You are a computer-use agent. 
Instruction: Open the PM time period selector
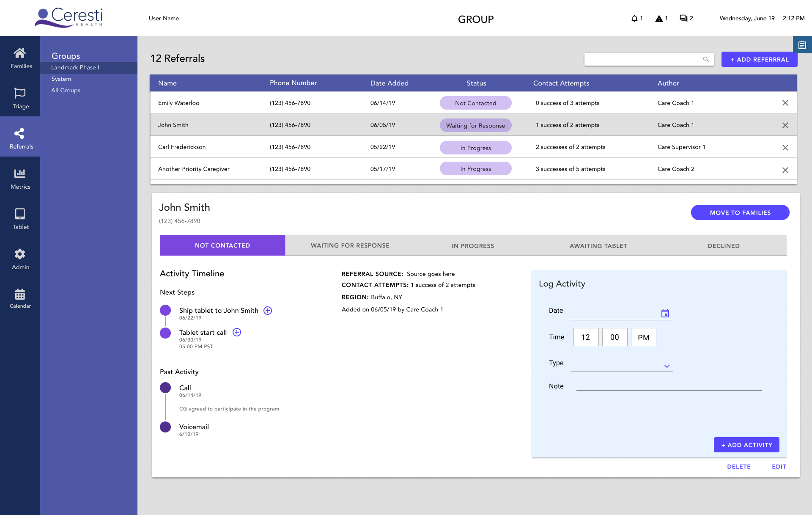[x=643, y=337]
